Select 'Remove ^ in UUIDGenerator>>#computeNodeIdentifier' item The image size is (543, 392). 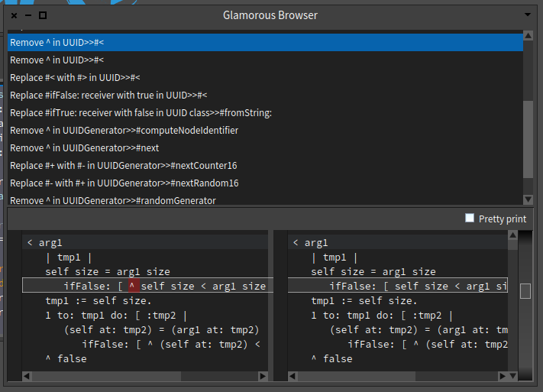pyautogui.click(x=265, y=131)
